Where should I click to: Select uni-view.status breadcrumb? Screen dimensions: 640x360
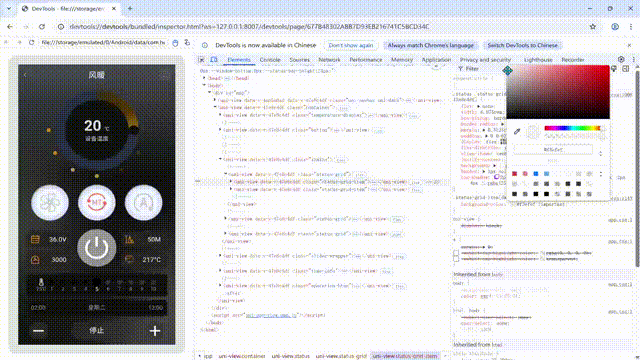click(x=291, y=356)
